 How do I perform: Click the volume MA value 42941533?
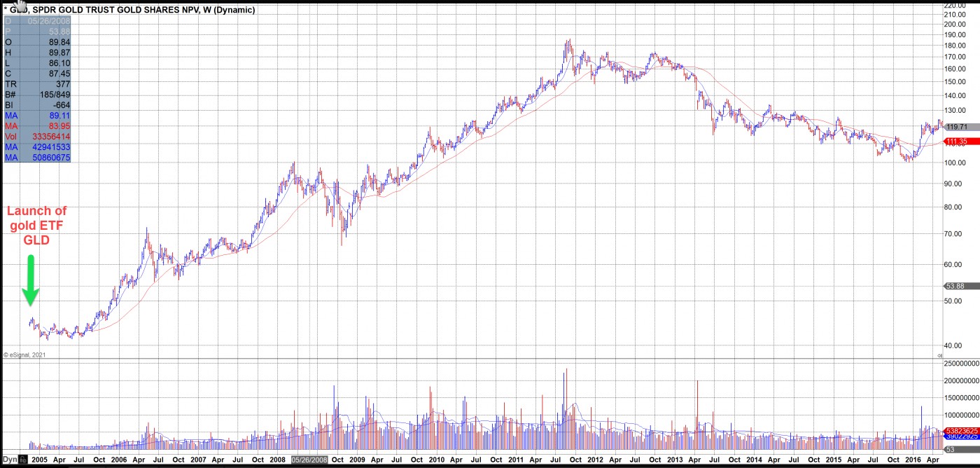[x=52, y=147]
